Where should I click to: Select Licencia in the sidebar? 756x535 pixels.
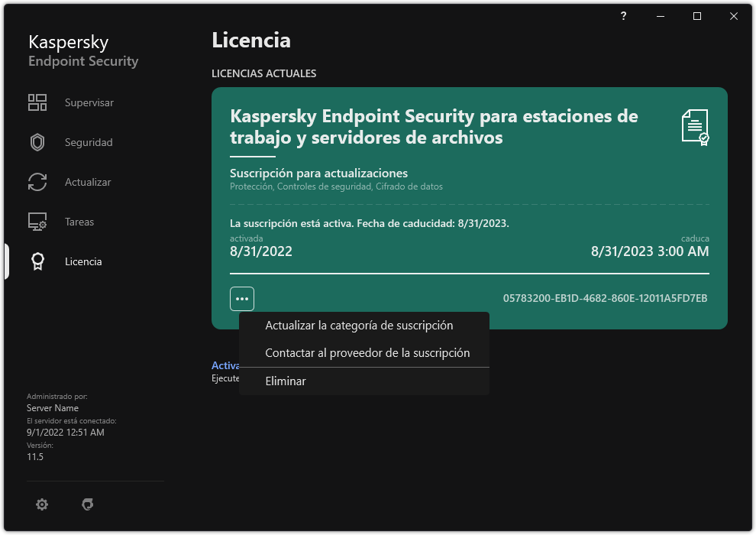pyautogui.click(x=82, y=261)
